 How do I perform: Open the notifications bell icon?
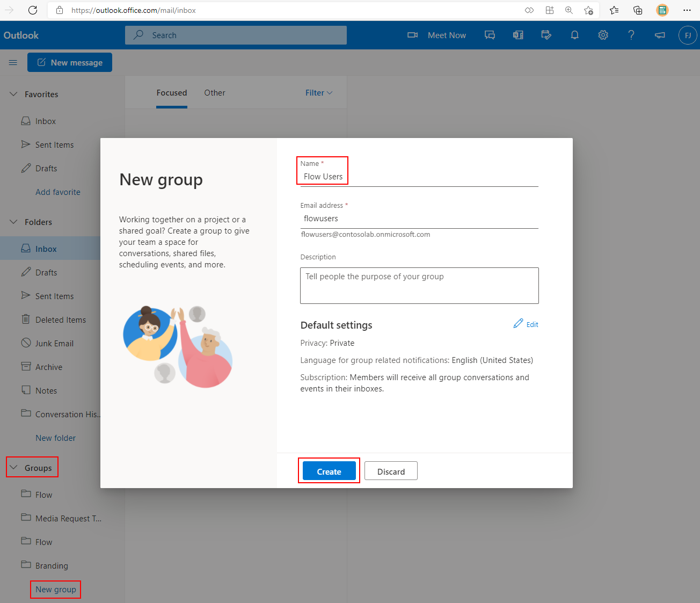(x=574, y=35)
